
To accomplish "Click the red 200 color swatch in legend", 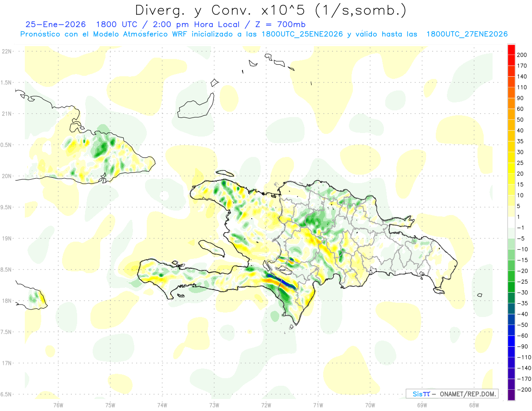I will coord(511,50).
